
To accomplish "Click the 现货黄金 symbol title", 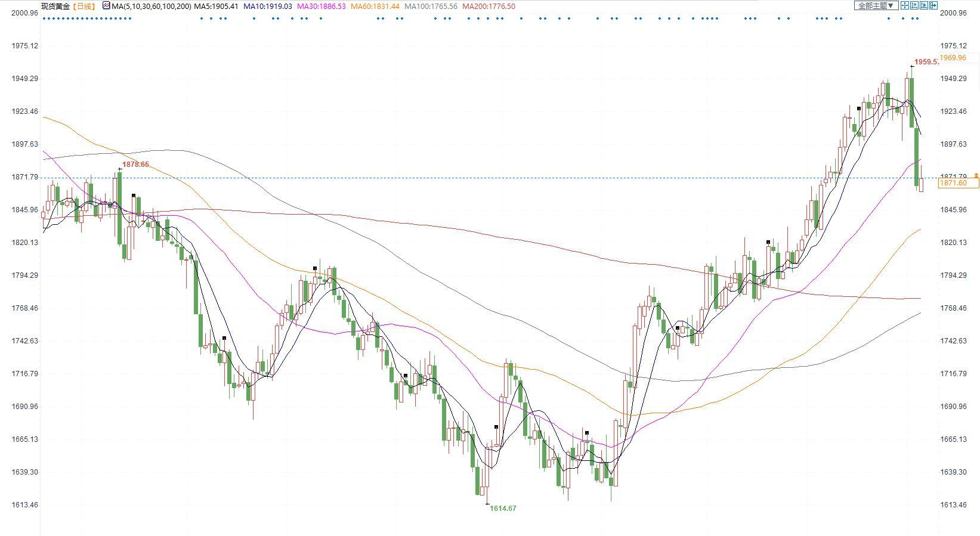I will pos(55,7).
